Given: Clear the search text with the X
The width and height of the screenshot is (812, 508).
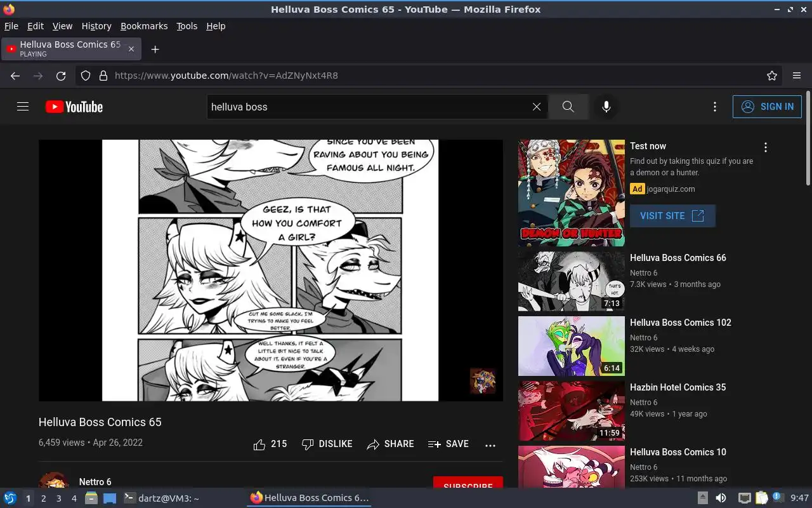Looking at the screenshot, I should point(537,107).
